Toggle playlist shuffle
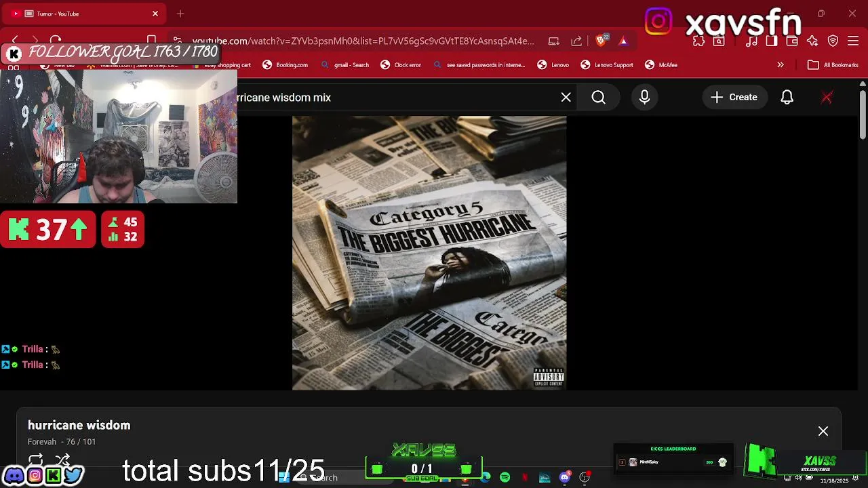 point(62,460)
